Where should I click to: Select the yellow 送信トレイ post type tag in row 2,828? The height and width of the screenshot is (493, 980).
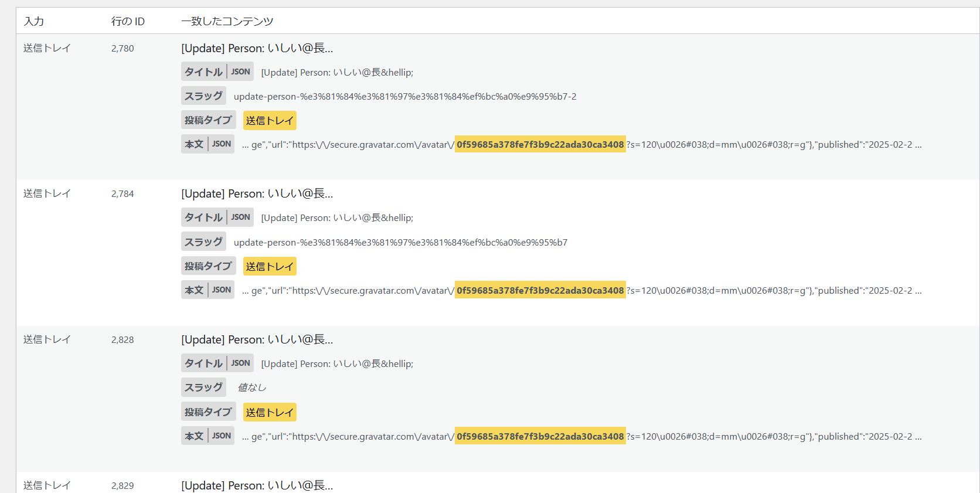tap(270, 412)
